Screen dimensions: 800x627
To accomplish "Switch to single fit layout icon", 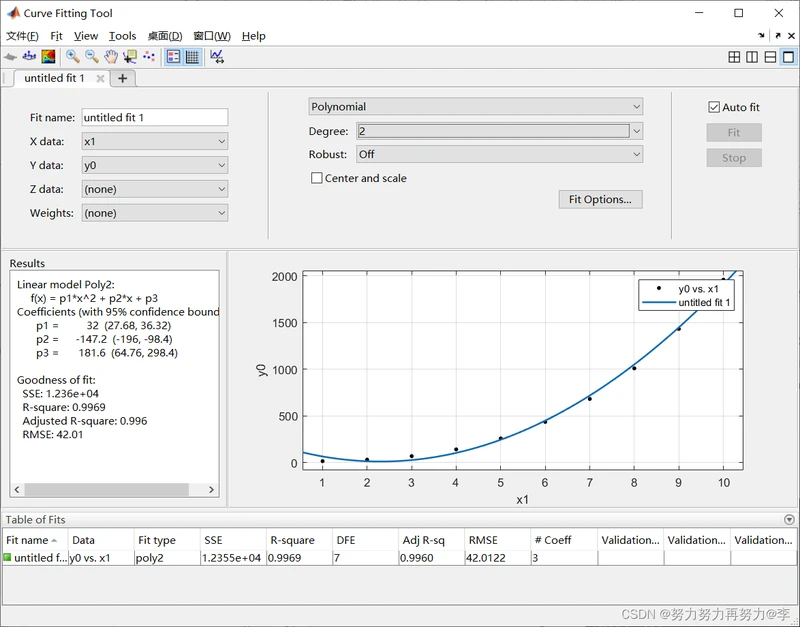I will (x=788, y=57).
